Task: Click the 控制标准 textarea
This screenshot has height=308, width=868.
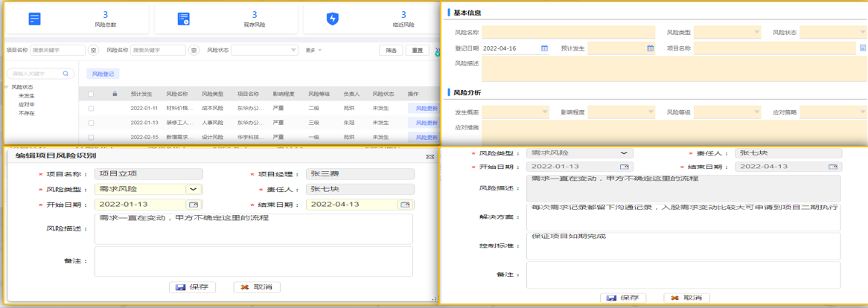Action: 683,246
